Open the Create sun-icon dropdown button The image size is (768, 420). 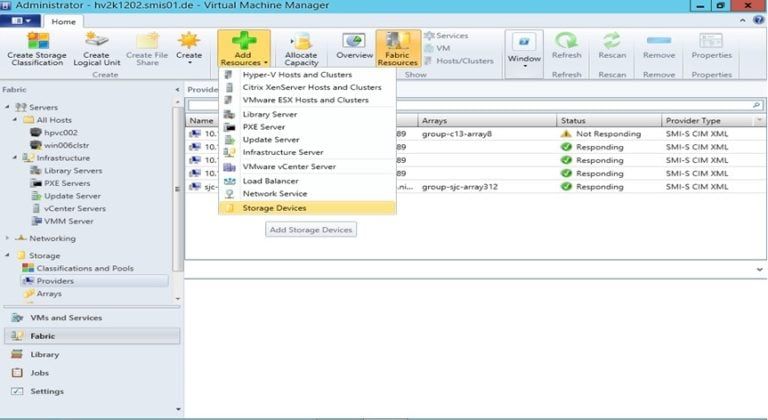click(189, 49)
